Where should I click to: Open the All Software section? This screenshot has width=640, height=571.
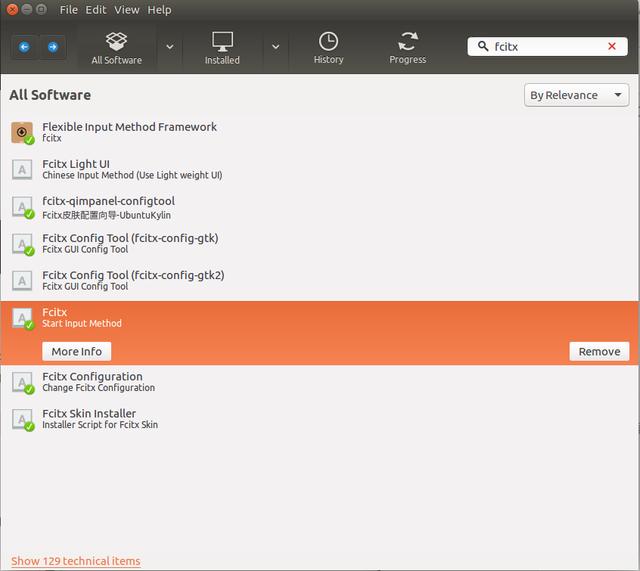(x=117, y=48)
